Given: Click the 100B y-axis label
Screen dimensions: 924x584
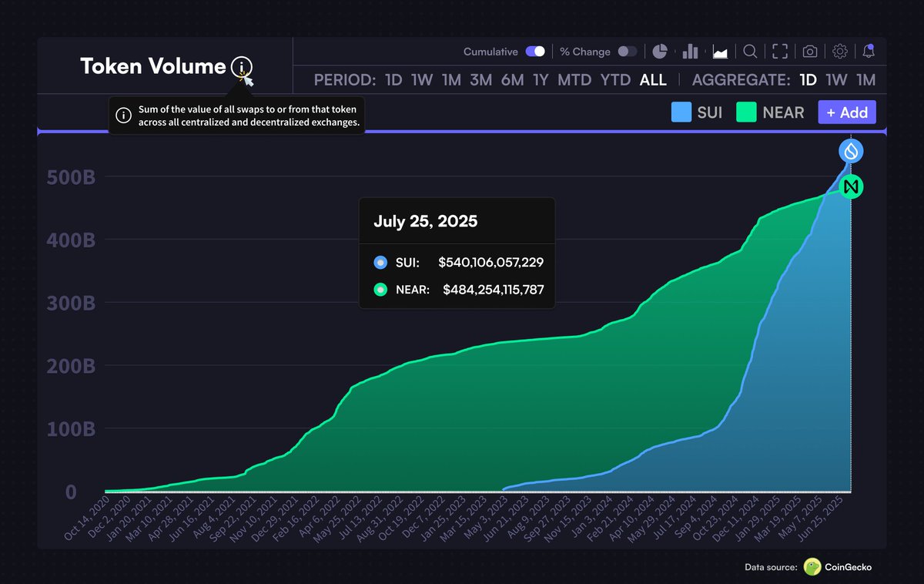Looking at the screenshot, I should [70, 428].
